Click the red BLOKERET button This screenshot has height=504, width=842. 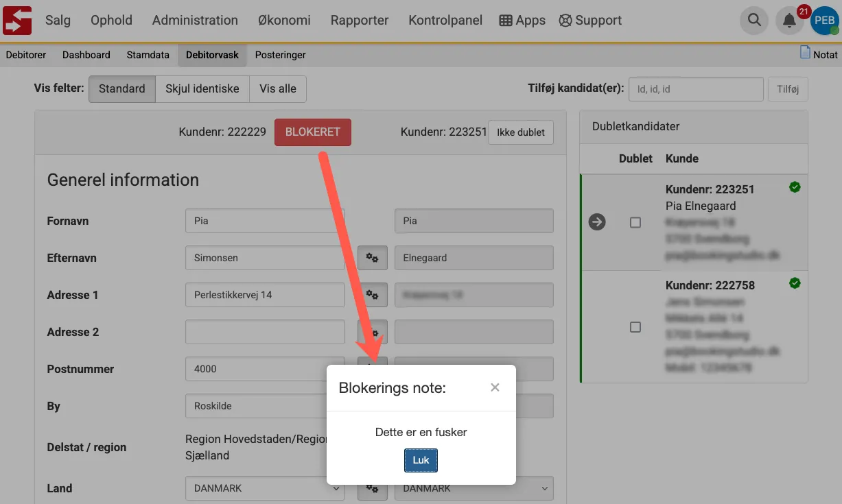(312, 132)
